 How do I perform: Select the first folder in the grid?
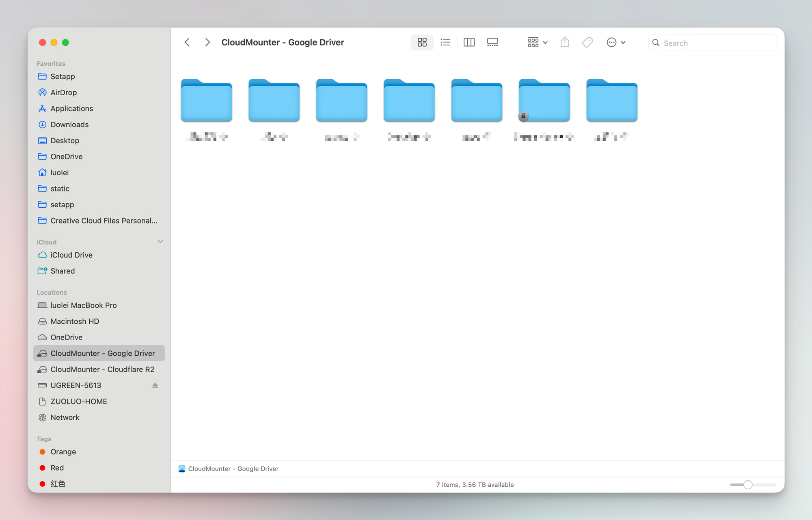click(207, 100)
